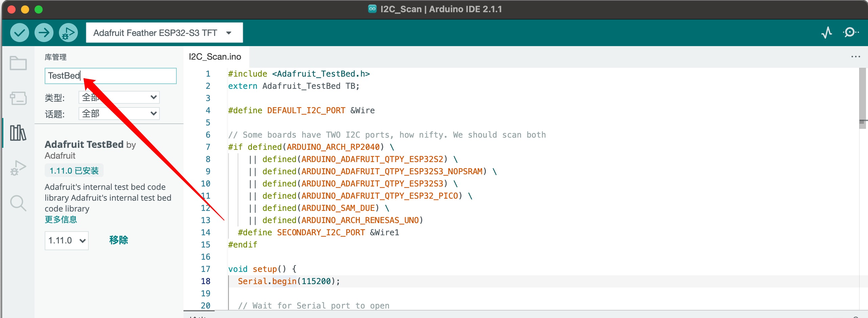Click the Upload arrow button

pos(44,33)
